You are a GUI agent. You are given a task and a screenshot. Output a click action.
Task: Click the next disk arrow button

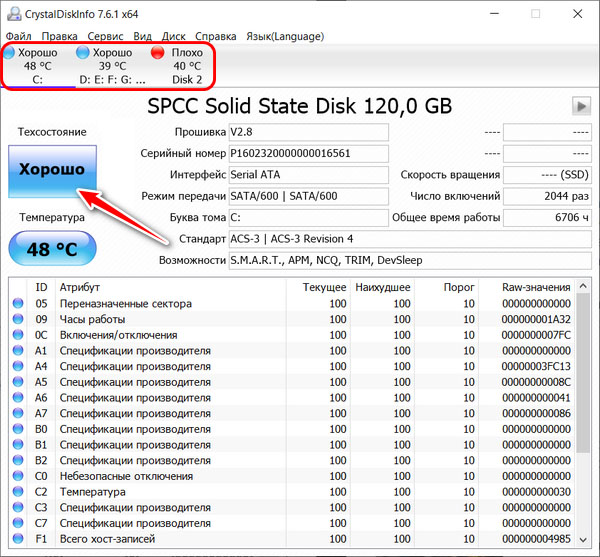coord(581,106)
